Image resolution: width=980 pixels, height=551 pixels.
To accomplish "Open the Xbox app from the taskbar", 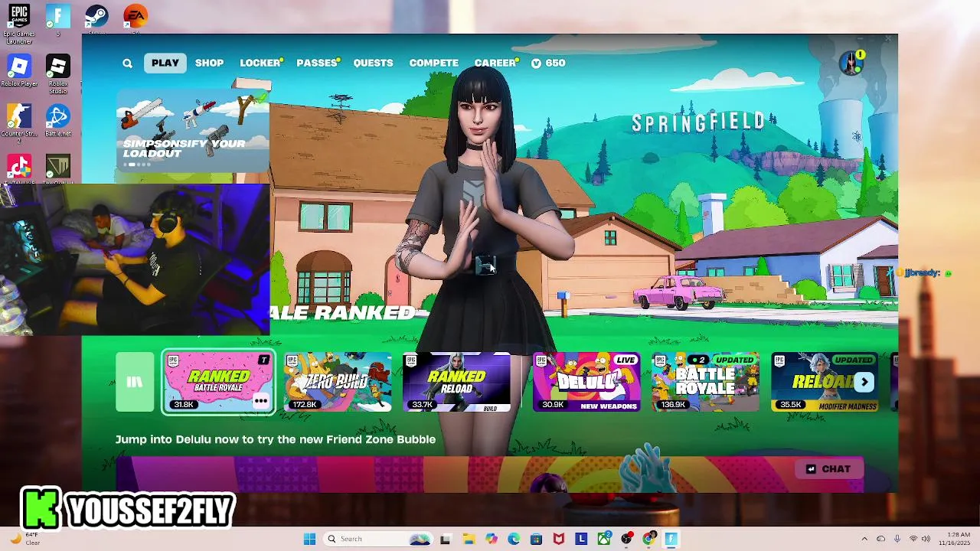I will 604,539.
